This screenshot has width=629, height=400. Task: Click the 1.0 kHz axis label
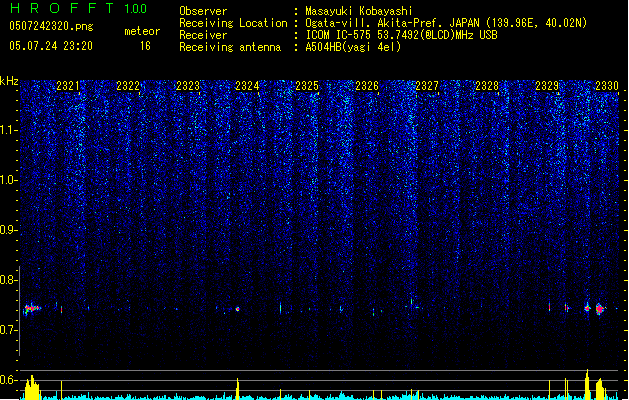coord(8,180)
